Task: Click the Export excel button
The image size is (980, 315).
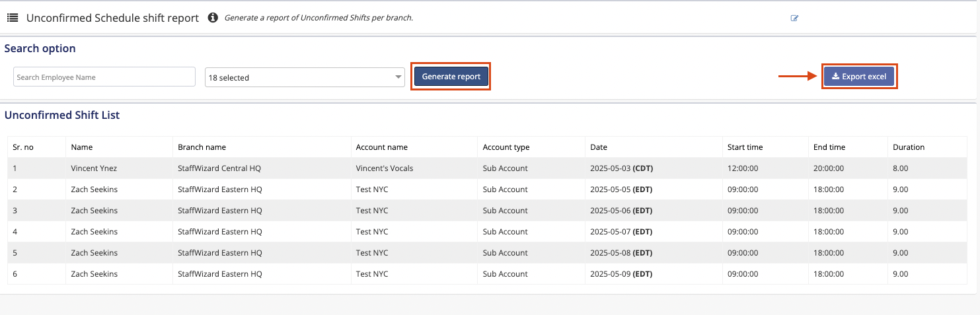Action: [859, 77]
